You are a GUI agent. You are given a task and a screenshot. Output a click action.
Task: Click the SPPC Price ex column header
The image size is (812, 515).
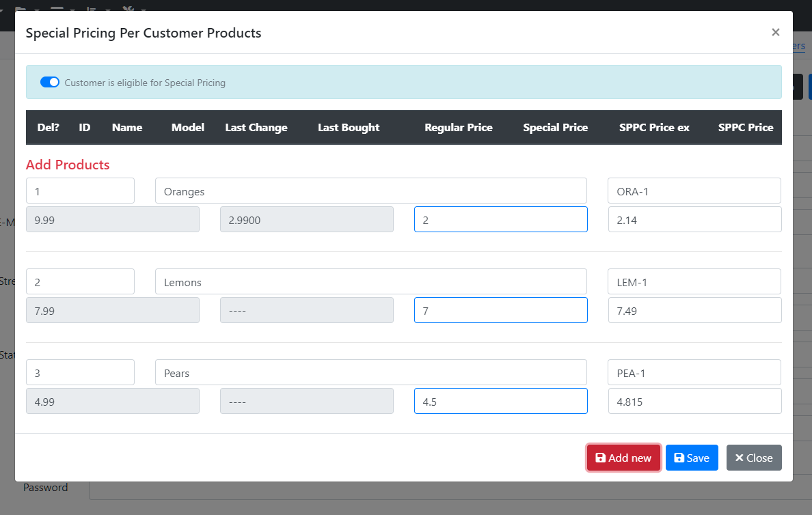coord(654,127)
